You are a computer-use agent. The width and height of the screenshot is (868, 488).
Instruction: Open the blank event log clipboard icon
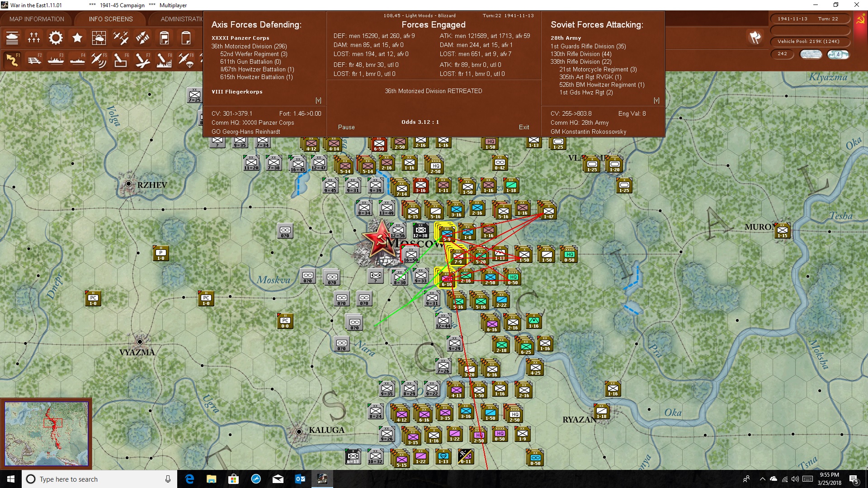click(186, 38)
